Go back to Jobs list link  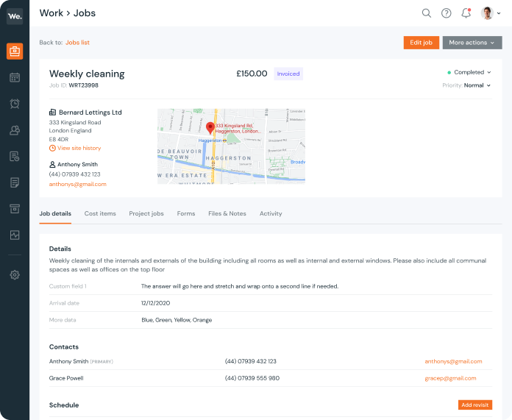(77, 43)
